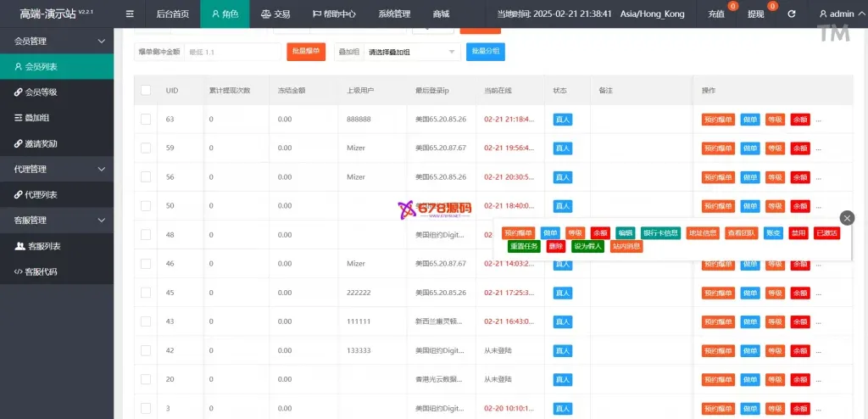Click the orange 批量爆单 button
The image size is (868, 419).
pos(306,52)
